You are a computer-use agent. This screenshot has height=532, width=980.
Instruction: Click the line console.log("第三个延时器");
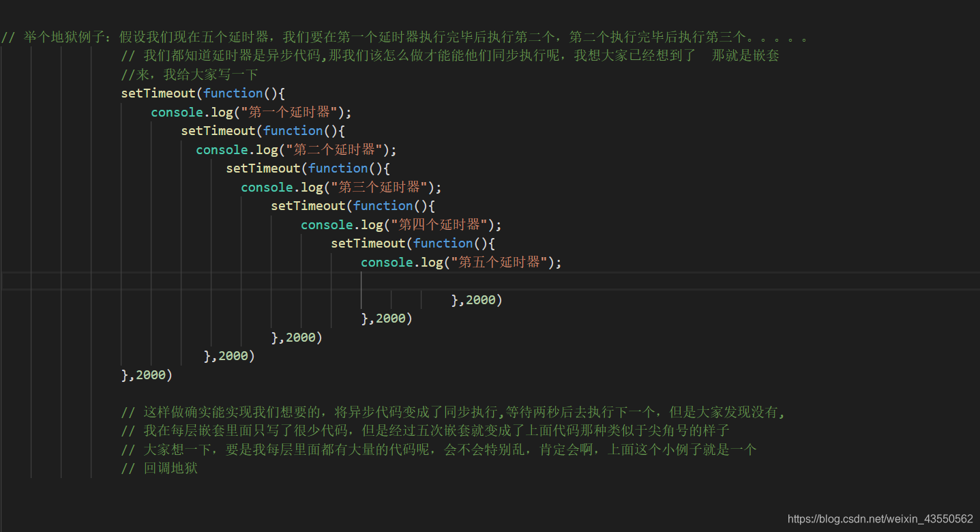click(342, 187)
